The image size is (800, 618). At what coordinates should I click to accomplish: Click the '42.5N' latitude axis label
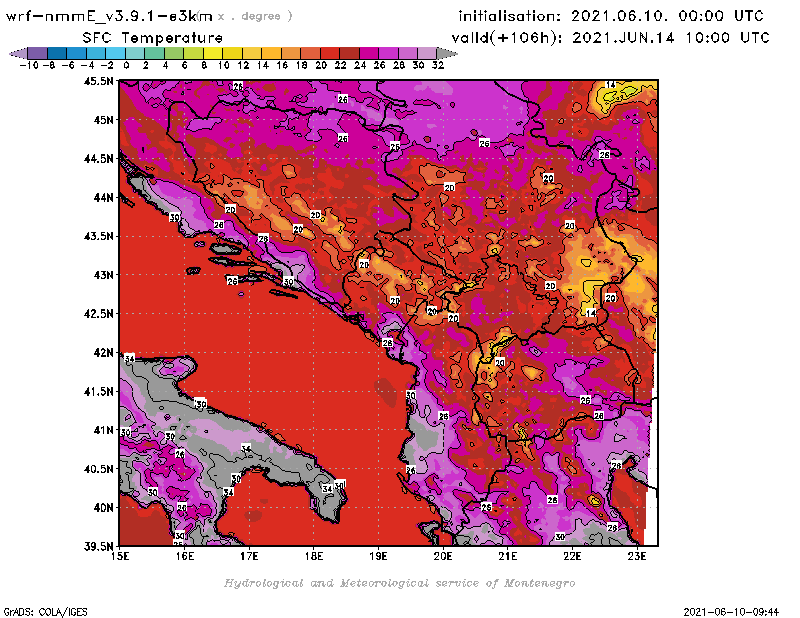98,314
